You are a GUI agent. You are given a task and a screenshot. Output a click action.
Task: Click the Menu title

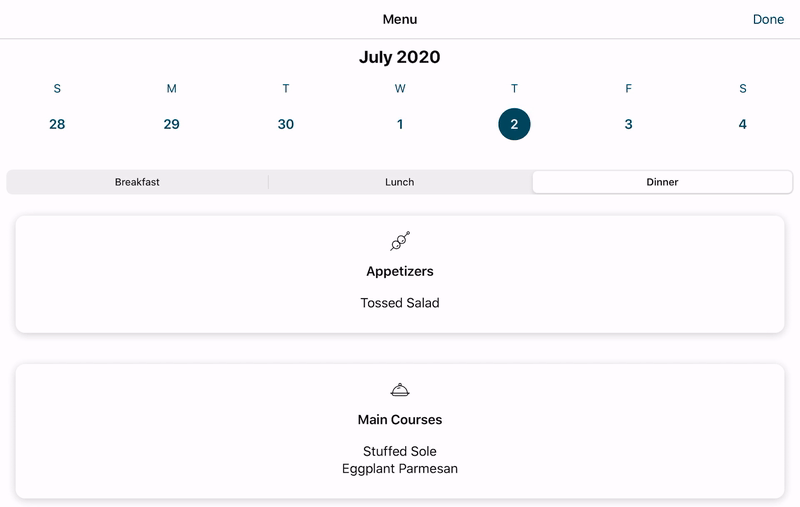(399, 19)
